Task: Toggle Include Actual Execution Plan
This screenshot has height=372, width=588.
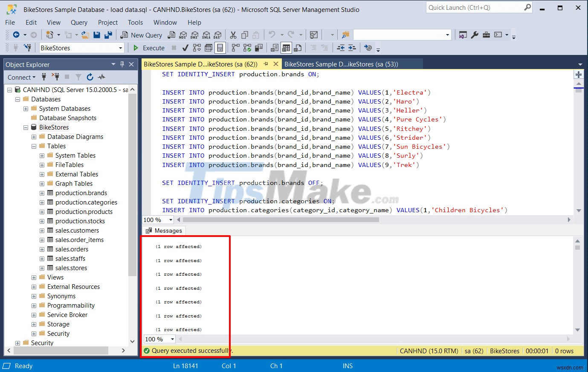Action: tap(246, 48)
